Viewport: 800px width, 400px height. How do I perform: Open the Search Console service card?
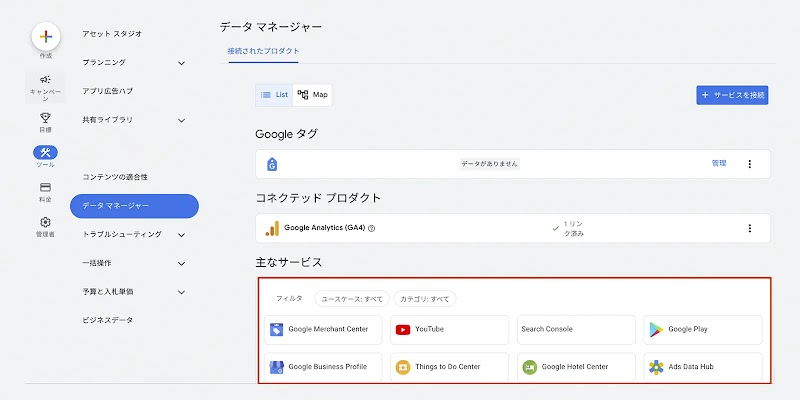pos(576,330)
